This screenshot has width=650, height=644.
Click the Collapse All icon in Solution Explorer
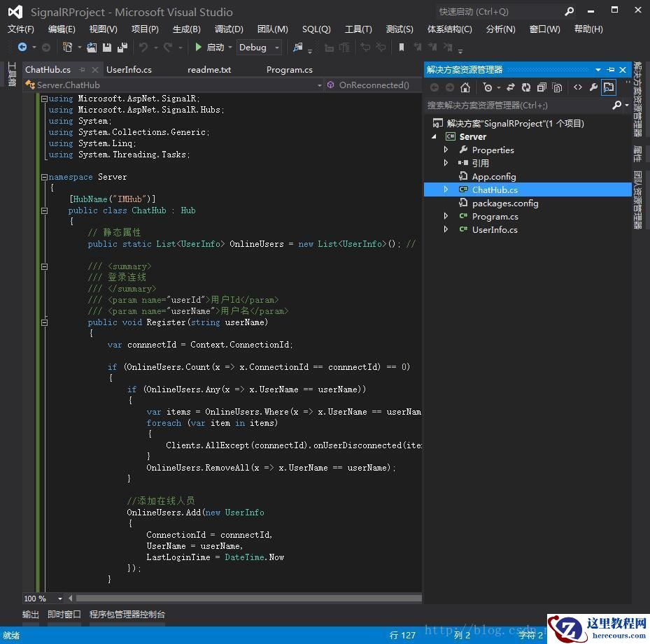coord(542,87)
